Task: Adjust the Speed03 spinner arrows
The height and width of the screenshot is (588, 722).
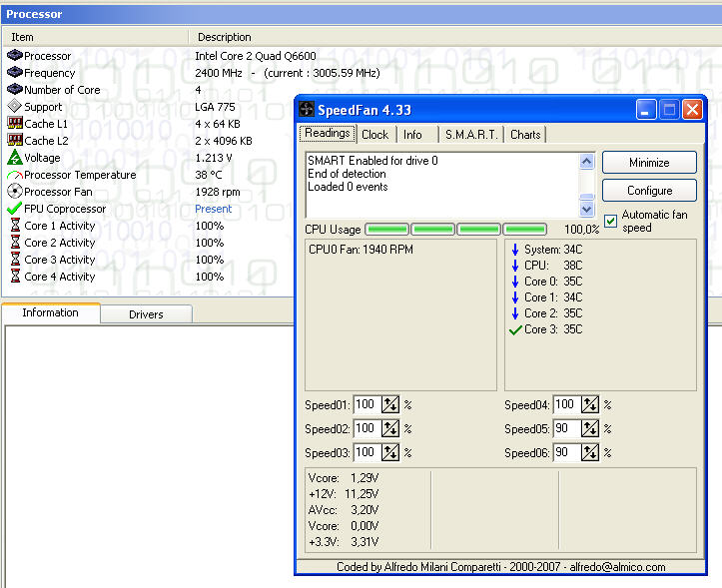Action: pyautogui.click(x=390, y=452)
